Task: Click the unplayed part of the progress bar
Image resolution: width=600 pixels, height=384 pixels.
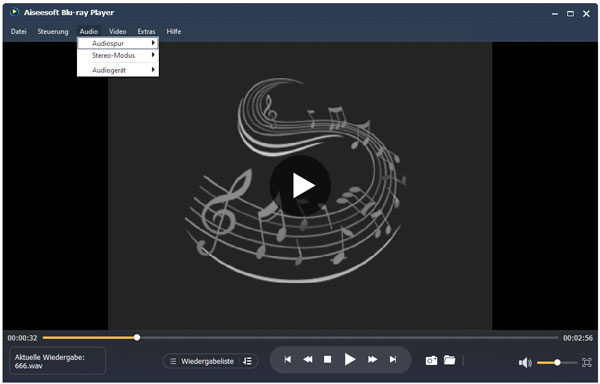Action: point(349,337)
